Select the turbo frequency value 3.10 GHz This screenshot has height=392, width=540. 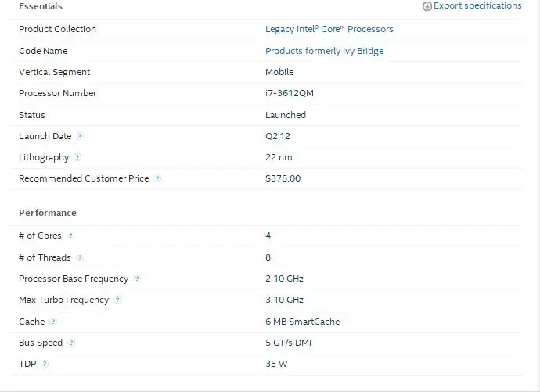coord(284,300)
